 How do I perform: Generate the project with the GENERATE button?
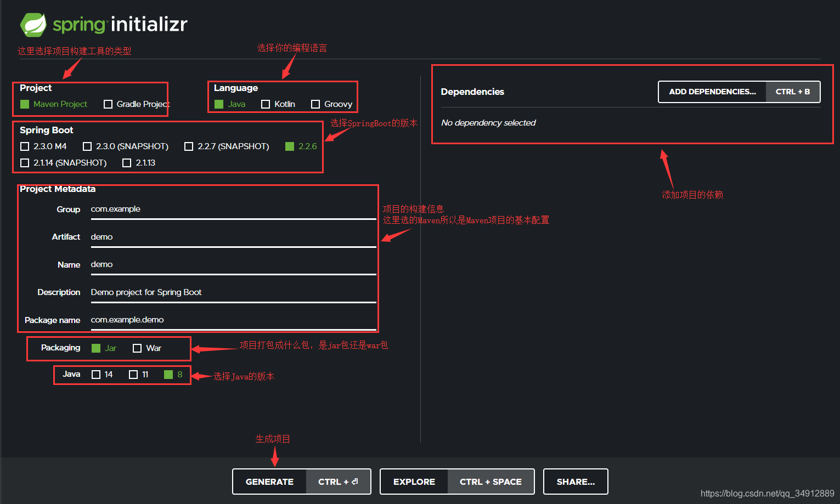(x=302, y=482)
